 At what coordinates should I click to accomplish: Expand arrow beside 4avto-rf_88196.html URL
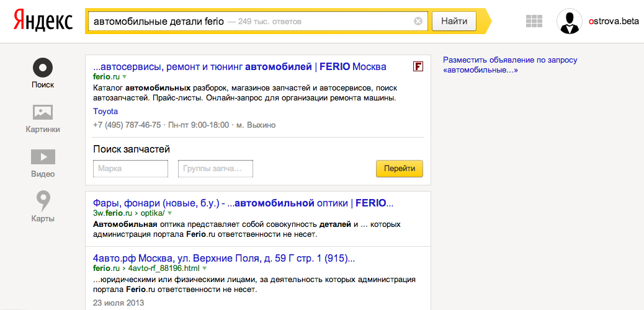click(x=204, y=268)
